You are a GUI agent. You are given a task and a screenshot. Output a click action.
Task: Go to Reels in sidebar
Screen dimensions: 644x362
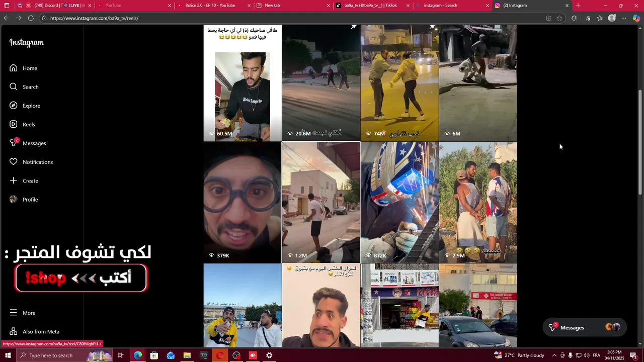pyautogui.click(x=22, y=124)
